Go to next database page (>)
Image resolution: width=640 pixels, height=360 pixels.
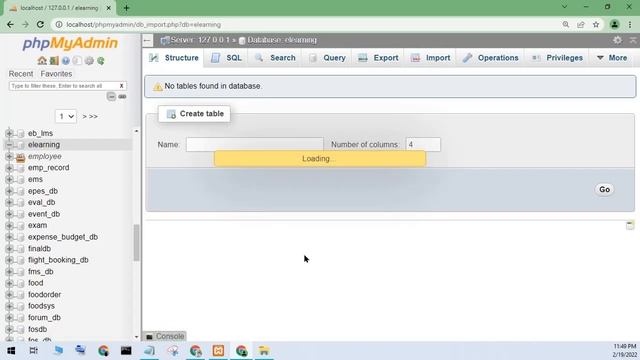coord(84,116)
